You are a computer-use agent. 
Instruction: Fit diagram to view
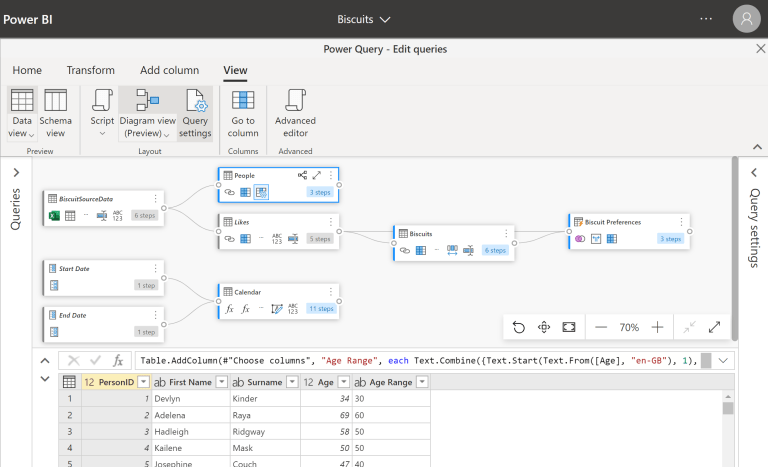coord(569,327)
